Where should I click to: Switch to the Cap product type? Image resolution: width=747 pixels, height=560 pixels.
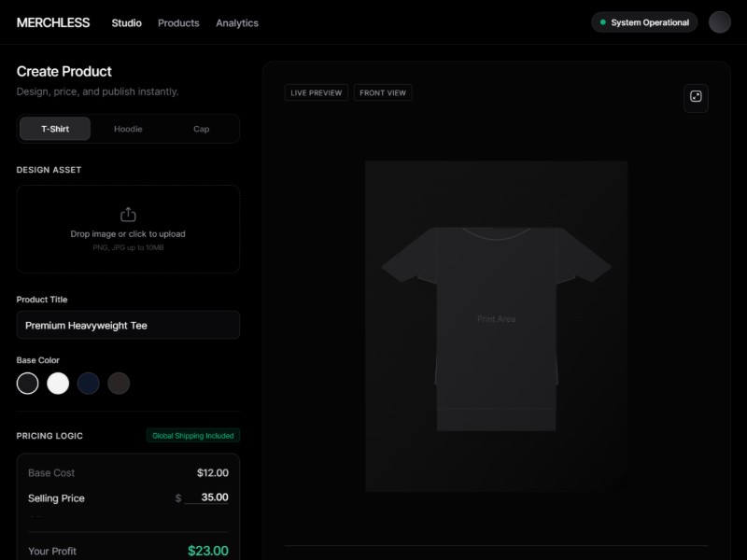pyautogui.click(x=201, y=129)
